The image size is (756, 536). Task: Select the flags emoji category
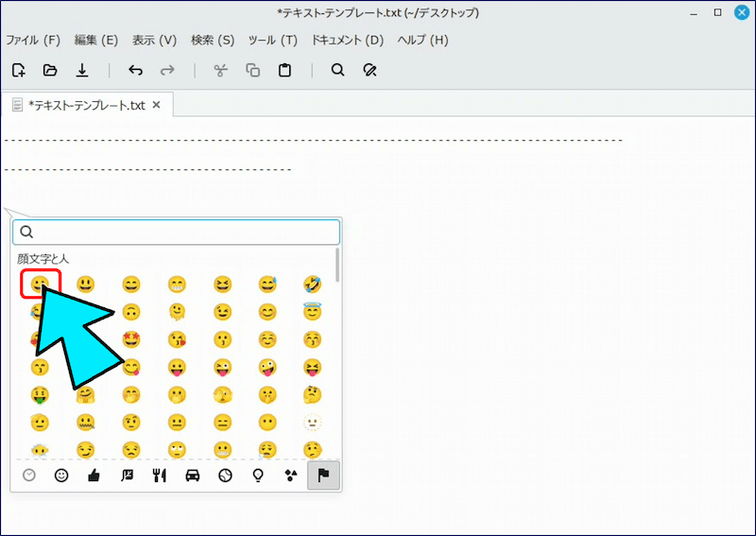pos(323,475)
